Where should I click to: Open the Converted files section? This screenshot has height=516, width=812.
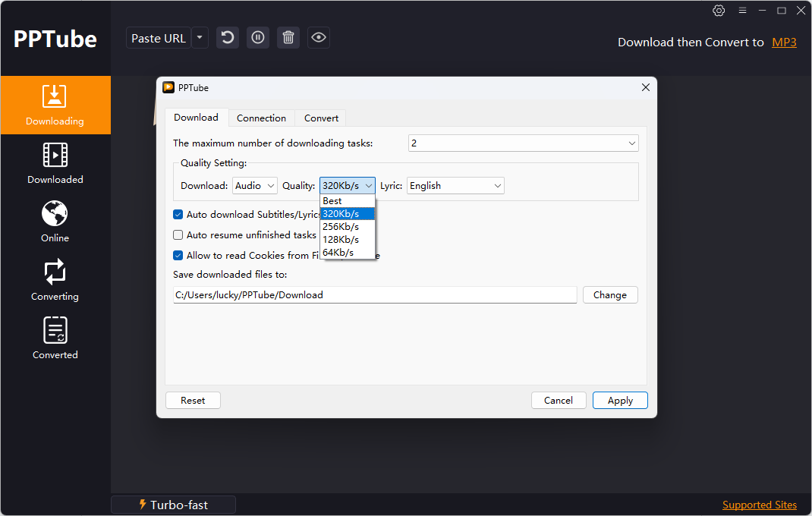pos(55,338)
